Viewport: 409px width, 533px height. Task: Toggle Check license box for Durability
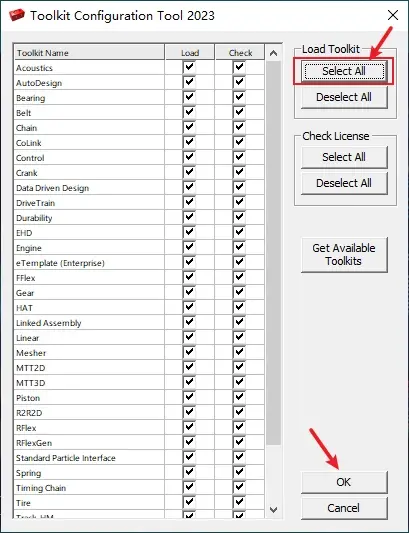click(239, 217)
